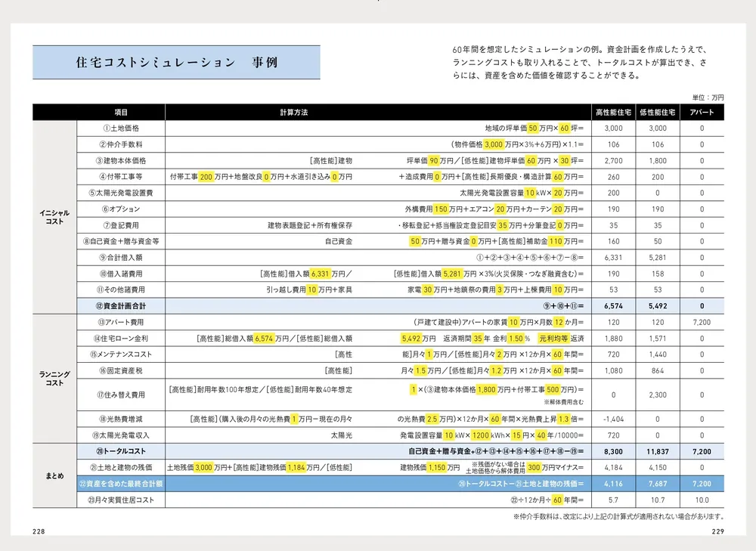This screenshot has height=551, width=756.
Task: Click row label ⑱光熱費増減
Action: tap(121, 419)
